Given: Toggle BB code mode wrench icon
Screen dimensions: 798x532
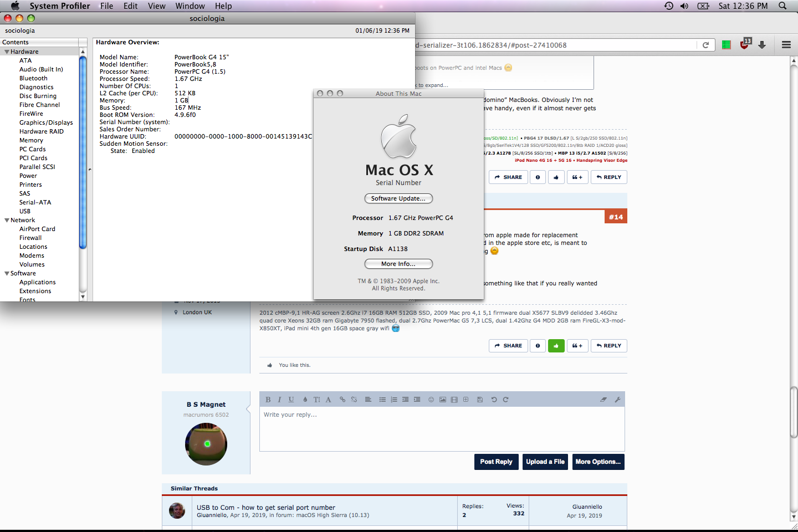Looking at the screenshot, I should 617,400.
